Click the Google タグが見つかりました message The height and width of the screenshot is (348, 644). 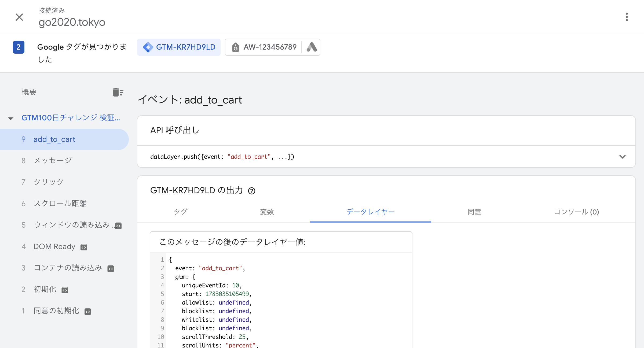tap(82, 53)
